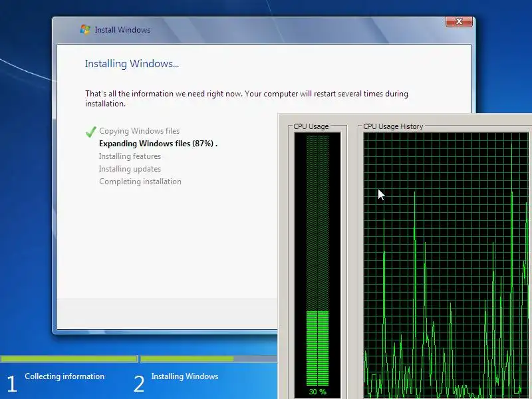This screenshot has width=532, height=399.
Task: Click 'Copying Windows files' step text
Action: (x=140, y=131)
